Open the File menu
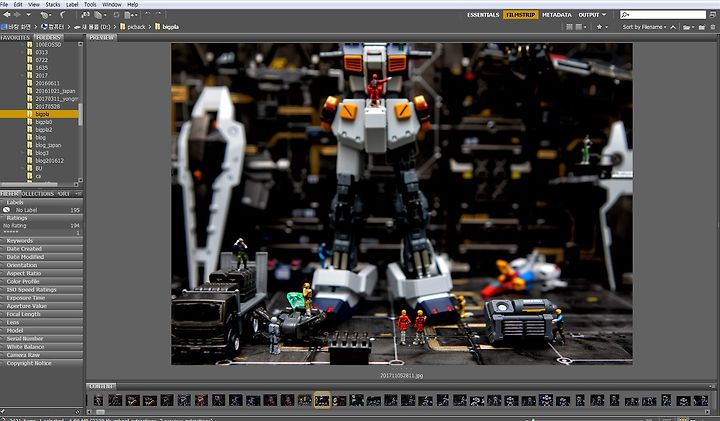Viewport: 720px width, 421px height. tap(5, 5)
